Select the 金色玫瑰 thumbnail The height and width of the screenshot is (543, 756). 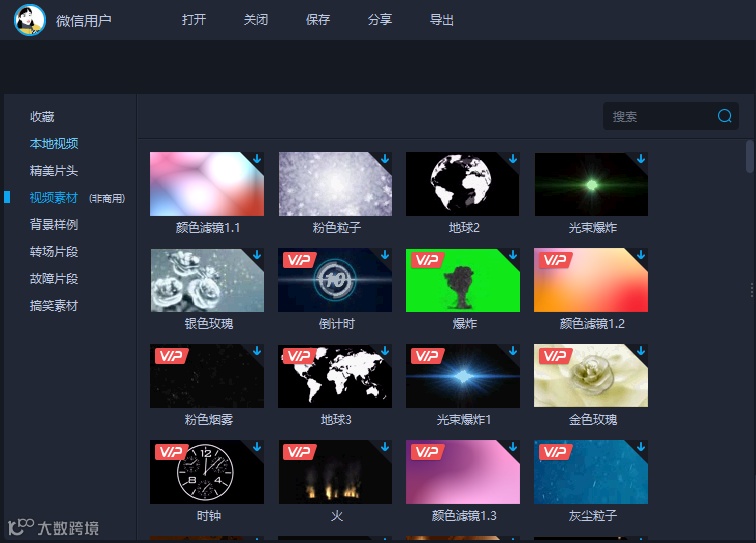tap(591, 376)
